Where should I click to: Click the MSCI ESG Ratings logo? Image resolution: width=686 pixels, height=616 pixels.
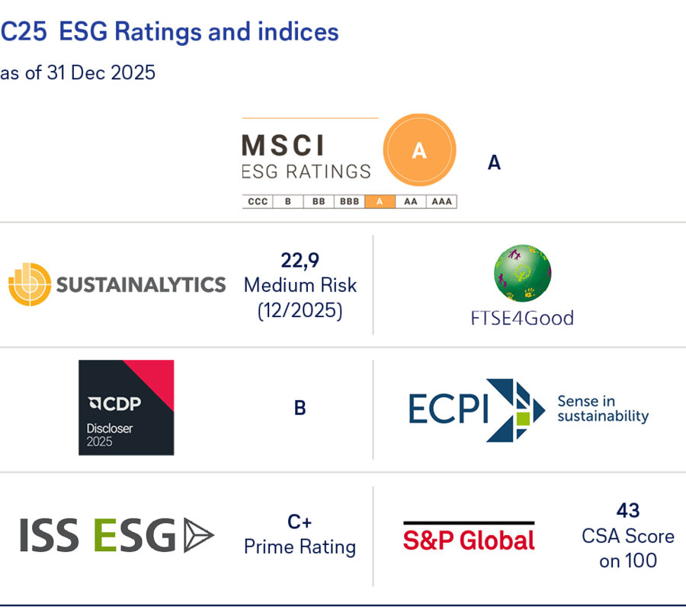click(306, 157)
